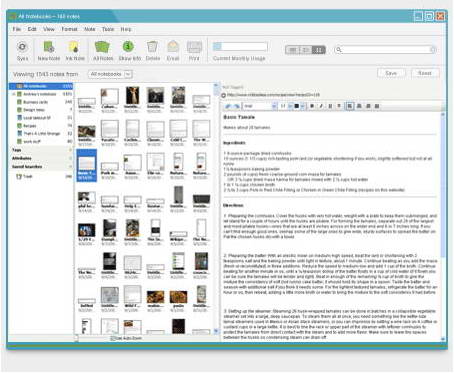
Task: Collapse Andrew's notebooks tree node
Action: [x=14, y=94]
